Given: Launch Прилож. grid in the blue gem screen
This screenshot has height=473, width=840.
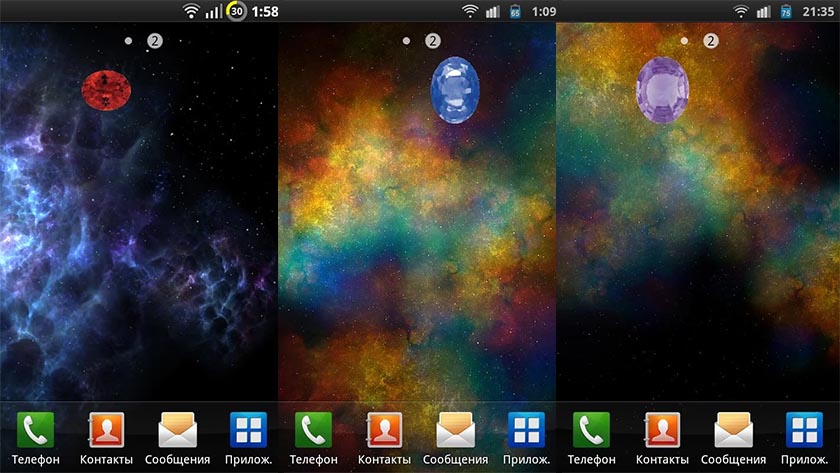Looking at the screenshot, I should pyautogui.click(x=526, y=430).
